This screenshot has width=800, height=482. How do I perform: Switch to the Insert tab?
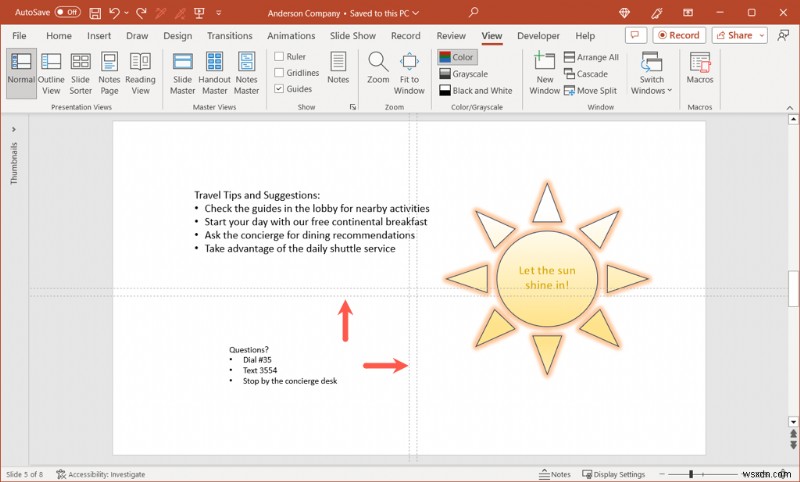99,36
